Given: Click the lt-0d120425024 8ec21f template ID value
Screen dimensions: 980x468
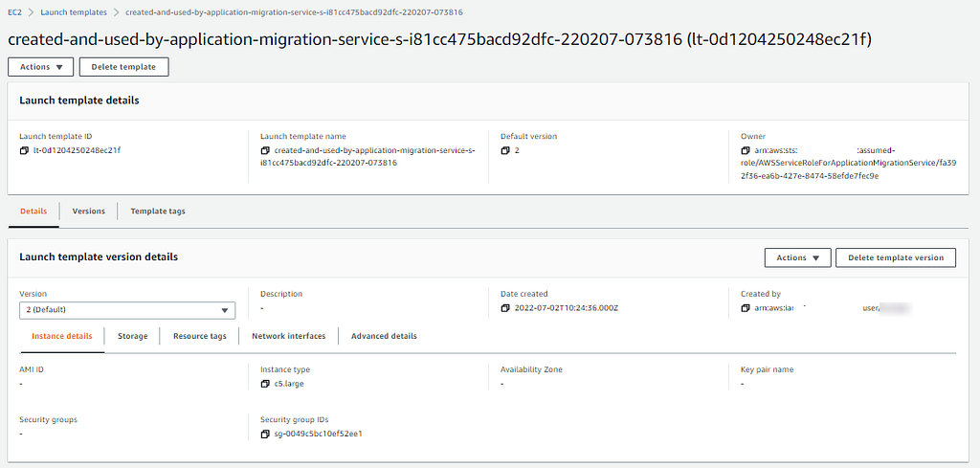Looking at the screenshot, I should coord(77,150).
